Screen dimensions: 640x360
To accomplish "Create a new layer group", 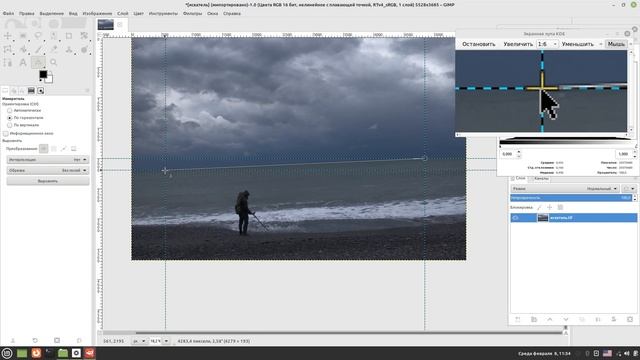I will (534, 319).
